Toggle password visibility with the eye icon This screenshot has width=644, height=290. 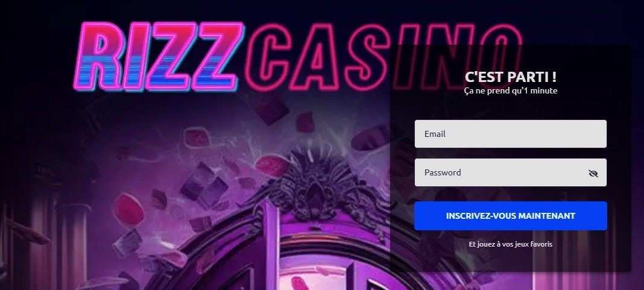(593, 174)
